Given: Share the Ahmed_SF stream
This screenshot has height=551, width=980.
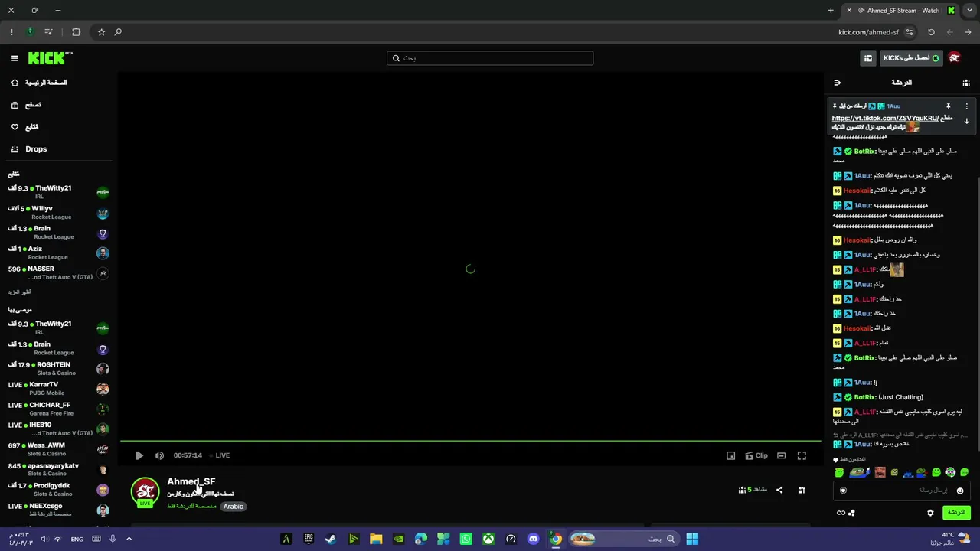Looking at the screenshot, I should click(779, 490).
